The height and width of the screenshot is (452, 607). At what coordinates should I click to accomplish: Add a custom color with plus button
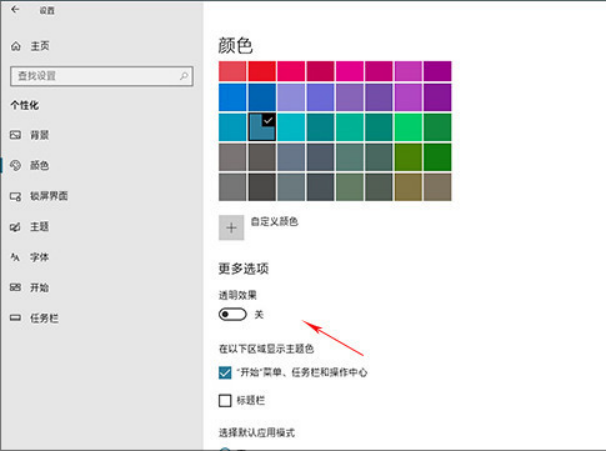pos(232,228)
